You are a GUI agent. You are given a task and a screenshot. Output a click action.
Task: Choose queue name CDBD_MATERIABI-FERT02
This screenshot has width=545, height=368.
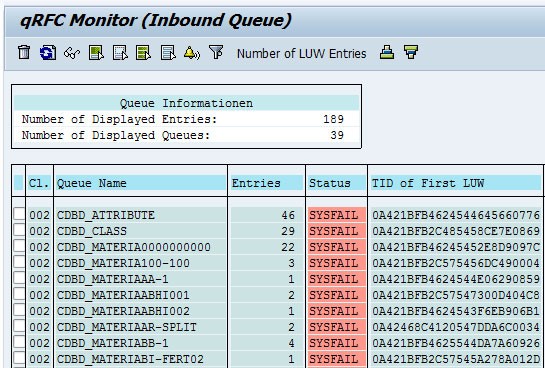coord(130,359)
